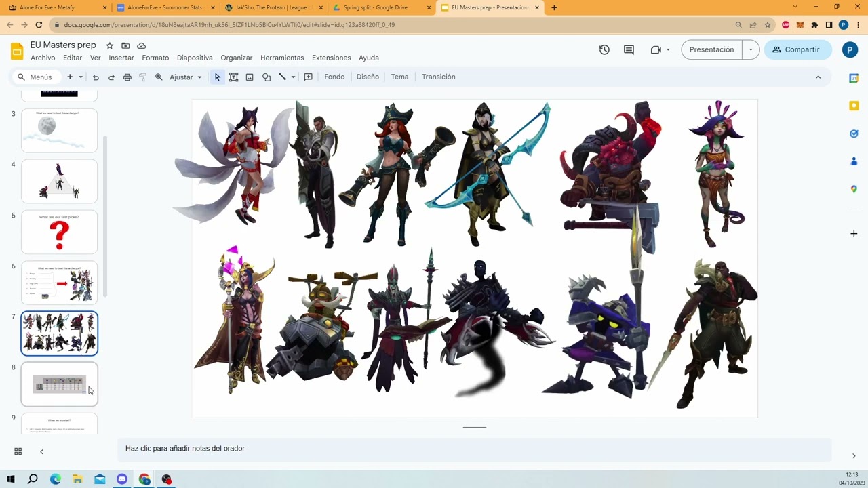Click the redo arrow
The width and height of the screenshot is (868, 488).
click(x=111, y=77)
